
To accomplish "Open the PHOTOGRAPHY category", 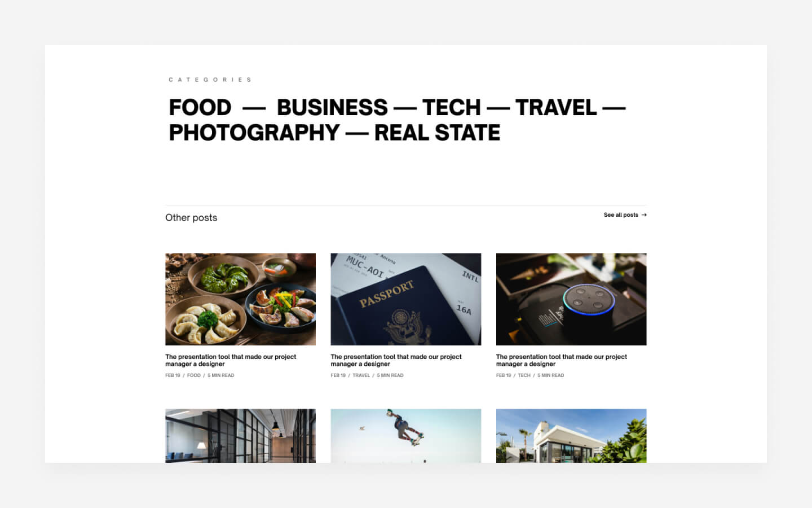I will pos(254,133).
